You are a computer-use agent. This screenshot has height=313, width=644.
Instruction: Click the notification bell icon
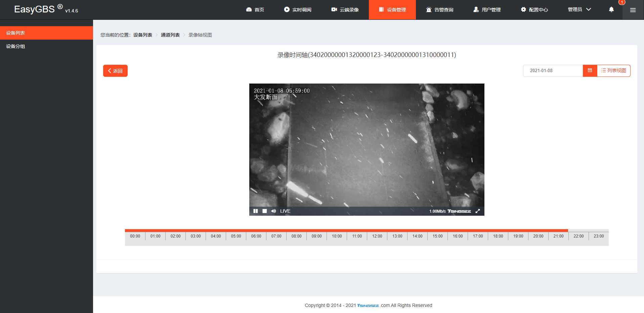(611, 9)
